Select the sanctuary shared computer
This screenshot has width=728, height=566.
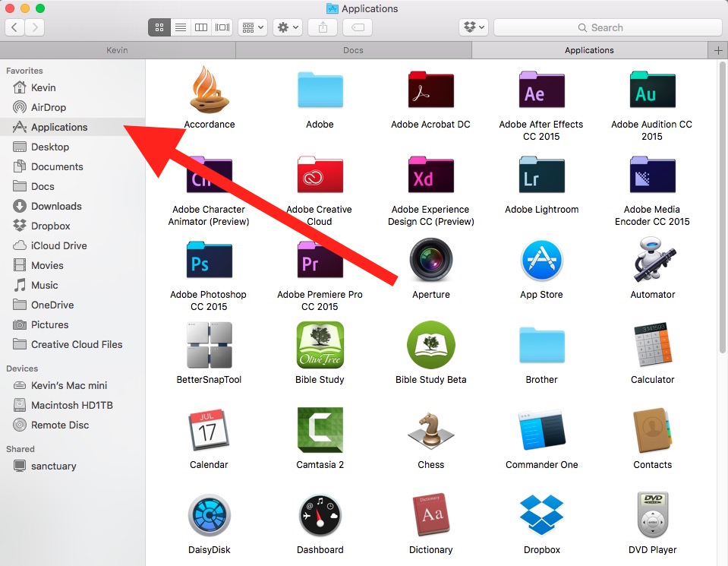(72, 466)
